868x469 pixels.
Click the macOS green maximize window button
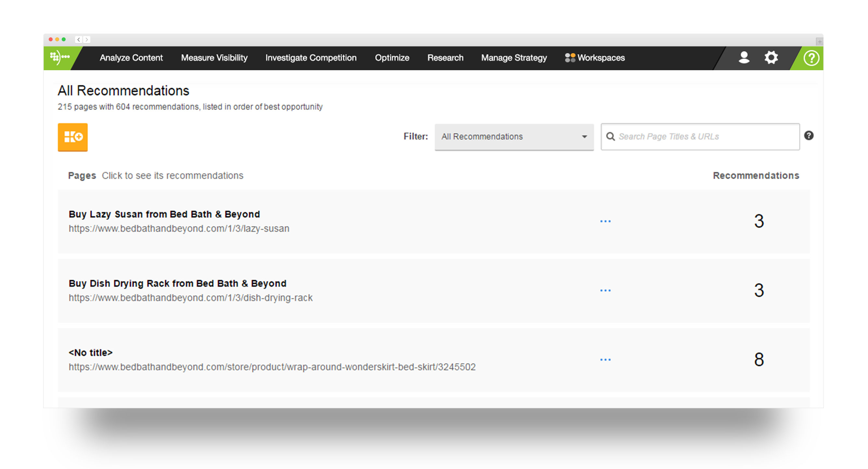(64, 39)
